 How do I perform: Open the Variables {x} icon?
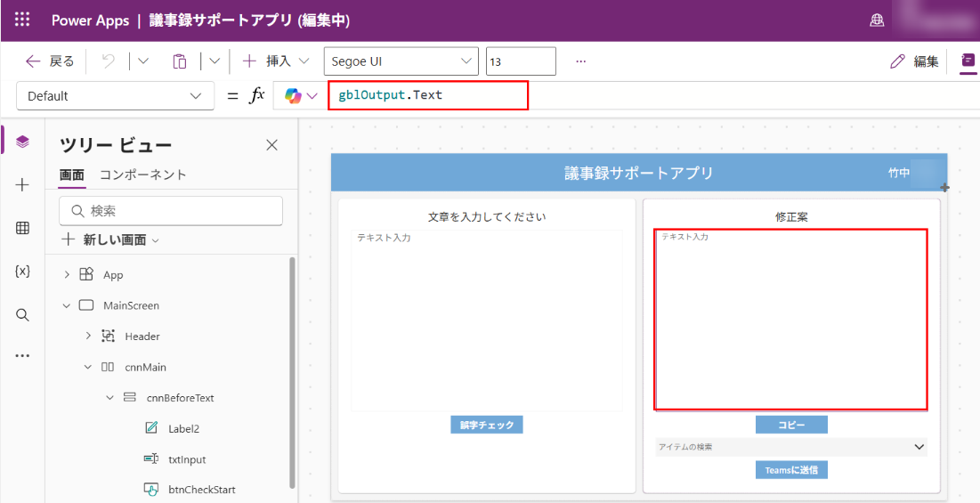pyautogui.click(x=23, y=272)
